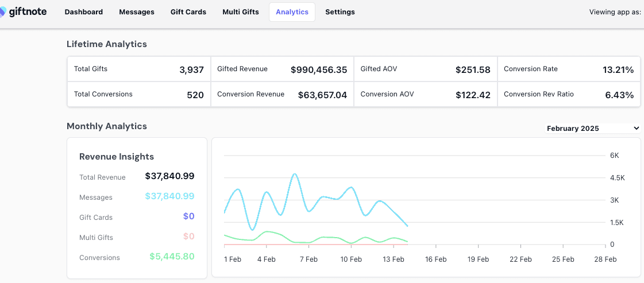Go to the Messages tab
The width and height of the screenshot is (644, 283).
tap(137, 12)
